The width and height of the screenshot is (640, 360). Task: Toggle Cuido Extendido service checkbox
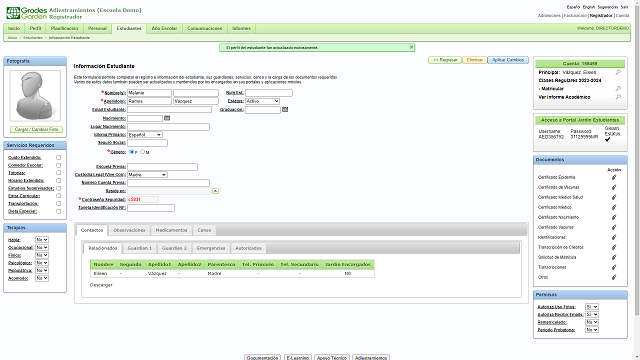coord(58,158)
